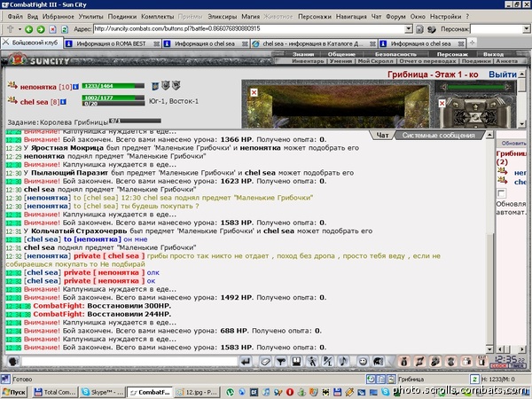
Task: Open Мой Скролл link
Action: tap(375, 61)
